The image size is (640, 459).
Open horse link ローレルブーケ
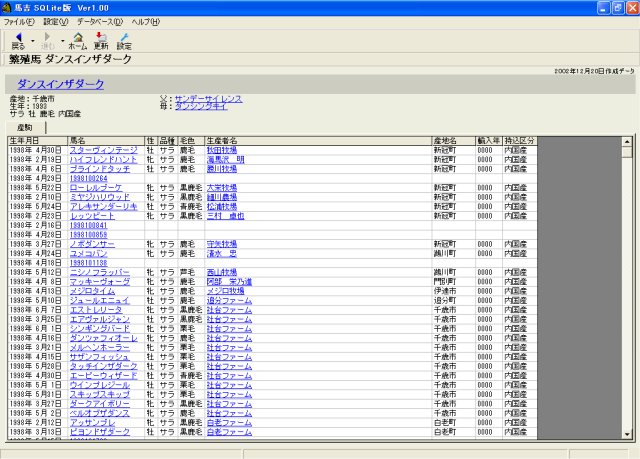(x=96, y=188)
